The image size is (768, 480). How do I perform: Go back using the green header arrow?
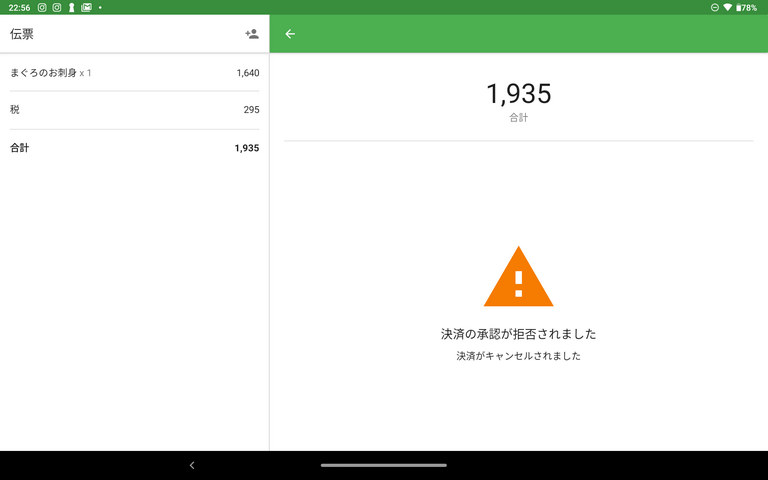(x=290, y=34)
